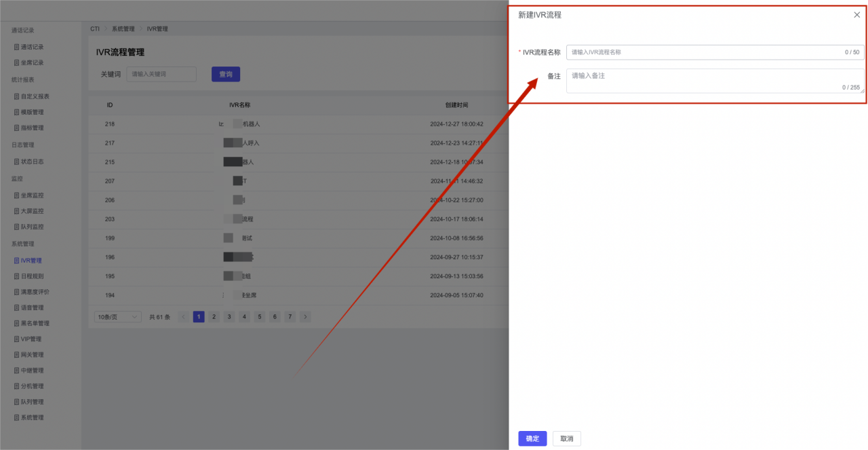Click the 查询 search button
Viewport: 868px width, 450px height.
[x=225, y=75]
